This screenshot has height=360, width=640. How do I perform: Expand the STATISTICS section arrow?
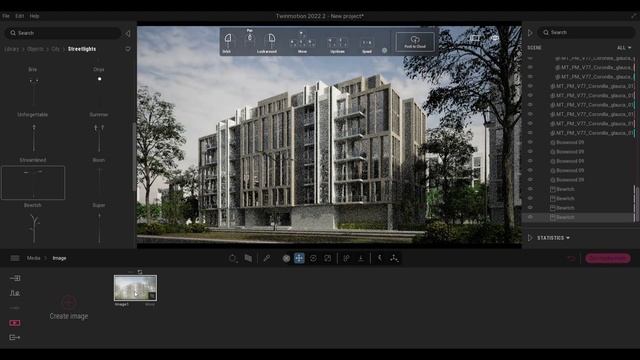point(530,238)
